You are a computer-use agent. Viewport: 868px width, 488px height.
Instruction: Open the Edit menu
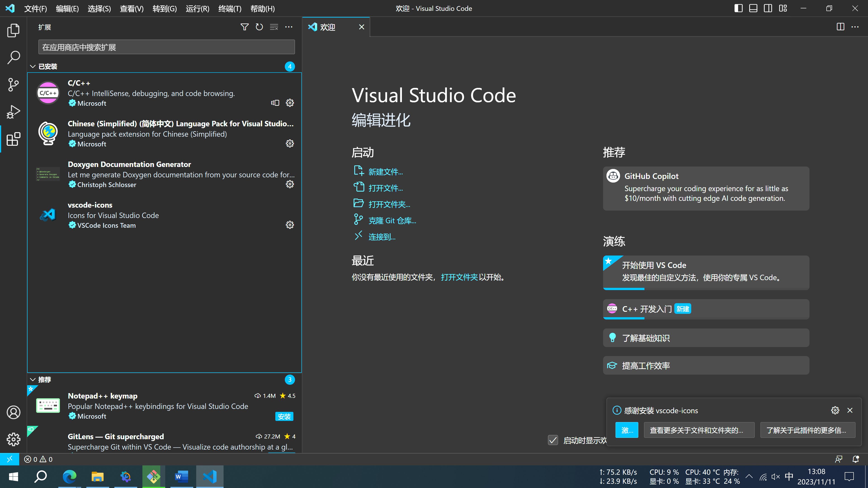[67, 8]
